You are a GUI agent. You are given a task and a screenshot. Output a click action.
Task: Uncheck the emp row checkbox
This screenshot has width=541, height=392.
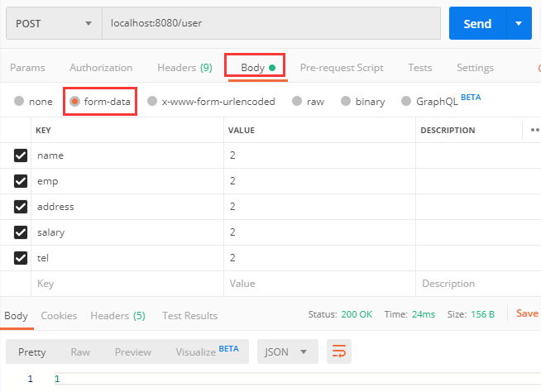pyautogui.click(x=21, y=181)
